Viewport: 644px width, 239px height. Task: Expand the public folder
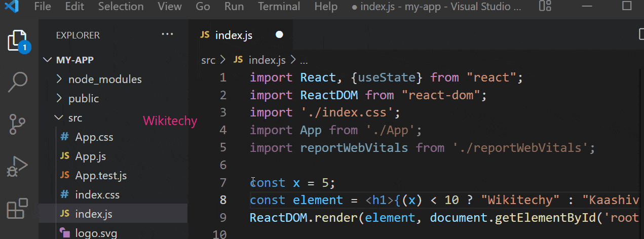tap(84, 99)
